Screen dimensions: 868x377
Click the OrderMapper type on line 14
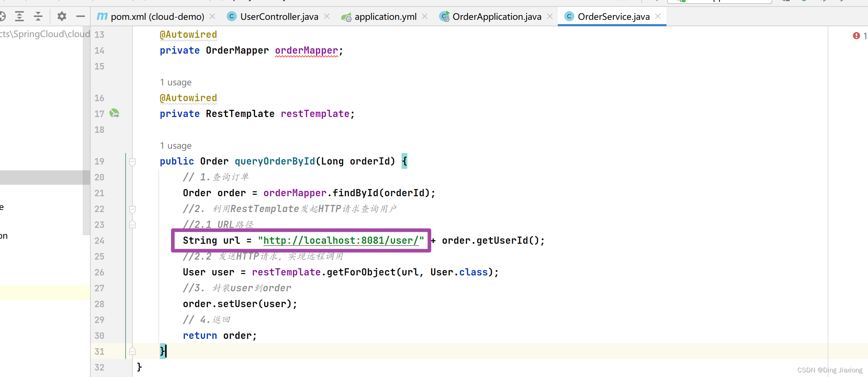click(x=237, y=50)
